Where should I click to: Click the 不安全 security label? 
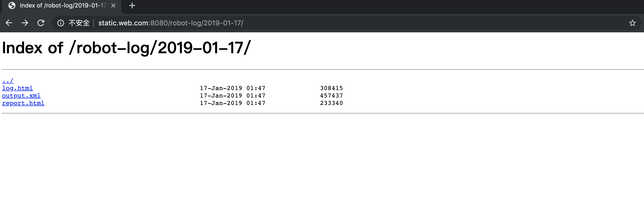(79, 23)
